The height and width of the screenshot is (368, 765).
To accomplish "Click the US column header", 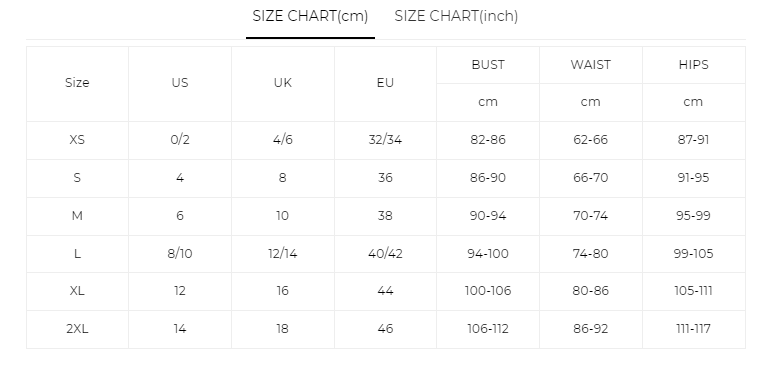I will coord(180,83).
